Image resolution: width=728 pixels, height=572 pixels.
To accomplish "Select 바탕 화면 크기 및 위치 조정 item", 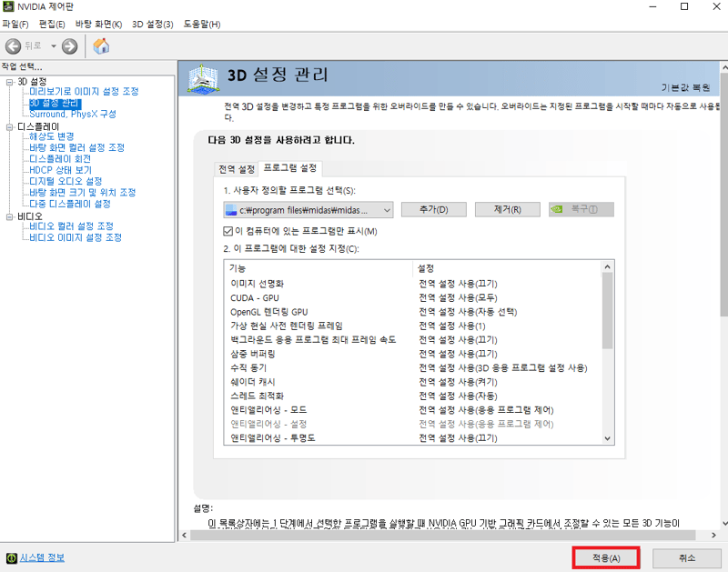I will pyautogui.click(x=83, y=193).
